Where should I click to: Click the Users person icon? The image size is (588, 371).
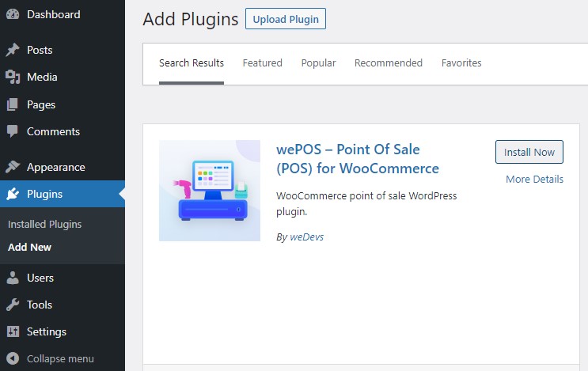13,278
